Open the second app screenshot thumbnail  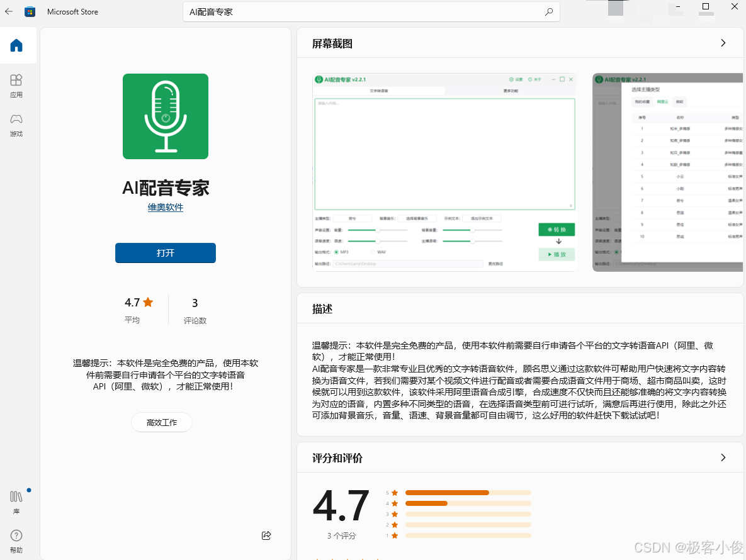point(667,172)
